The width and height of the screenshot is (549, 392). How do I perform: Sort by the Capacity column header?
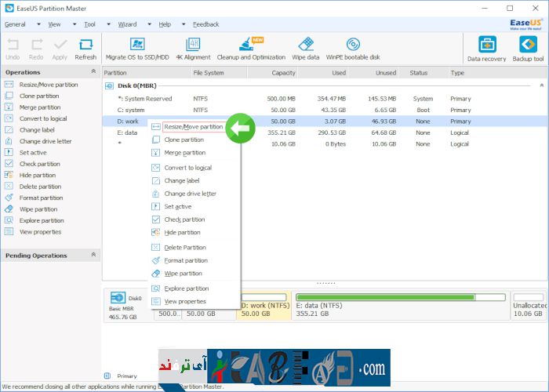(282, 73)
